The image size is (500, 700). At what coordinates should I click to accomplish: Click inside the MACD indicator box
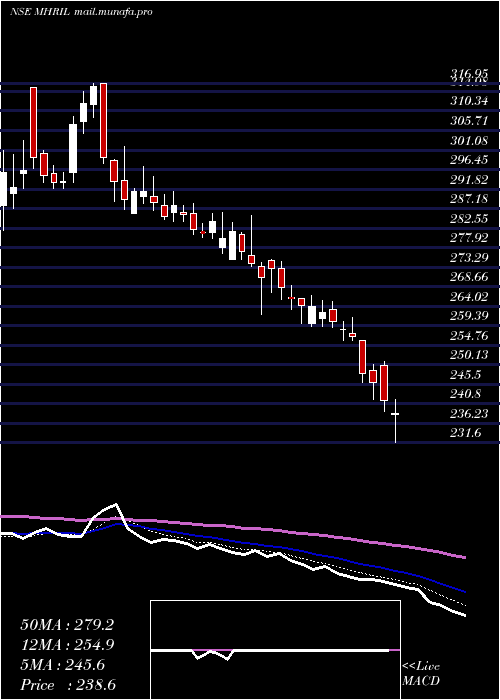coord(275,650)
